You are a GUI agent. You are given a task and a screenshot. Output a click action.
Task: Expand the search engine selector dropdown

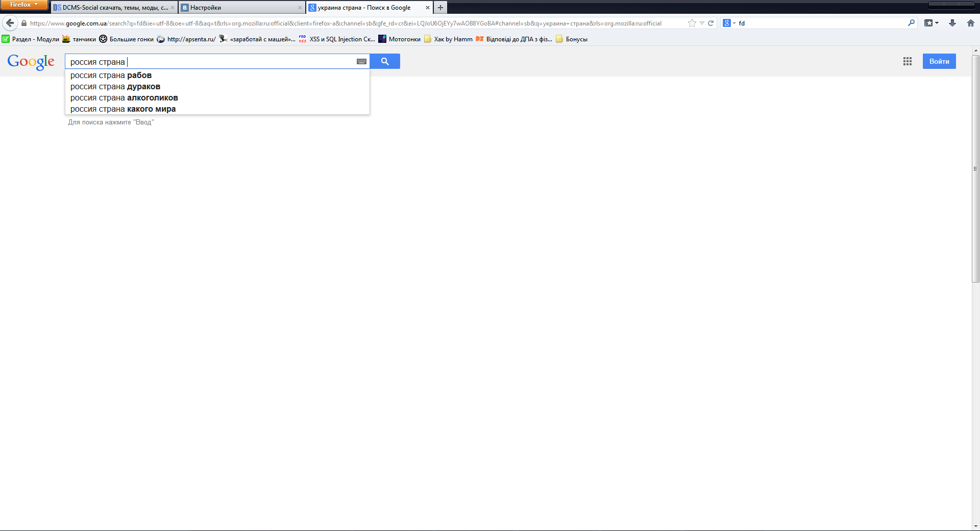click(729, 23)
